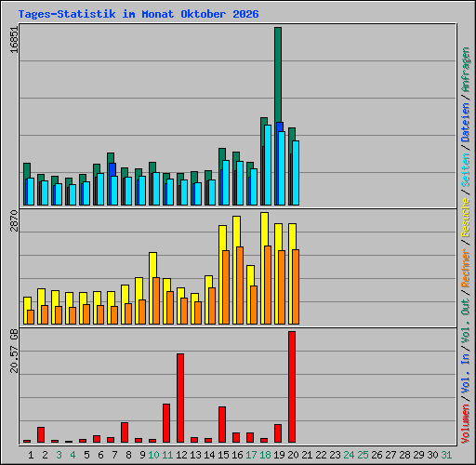Image resolution: width=476 pixels, height=465 pixels.
Task: Click the 'Volumen' legend label
Action: (466, 424)
